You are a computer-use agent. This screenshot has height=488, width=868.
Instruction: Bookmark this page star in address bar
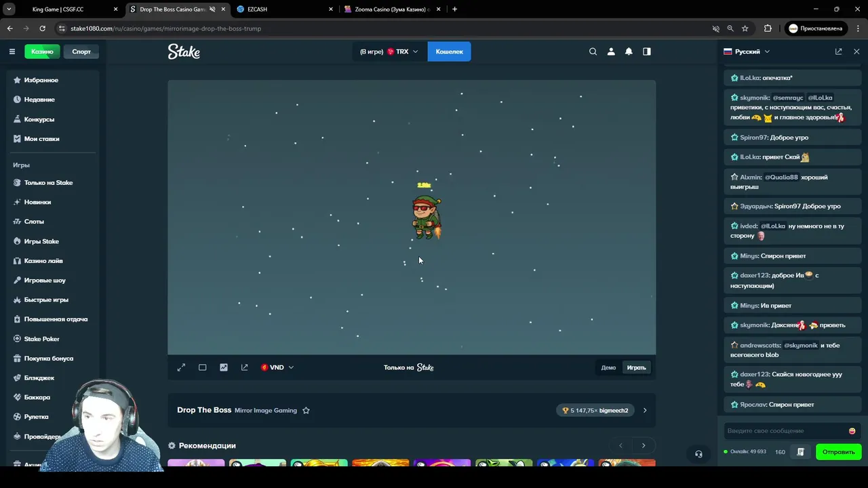coord(745,28)
